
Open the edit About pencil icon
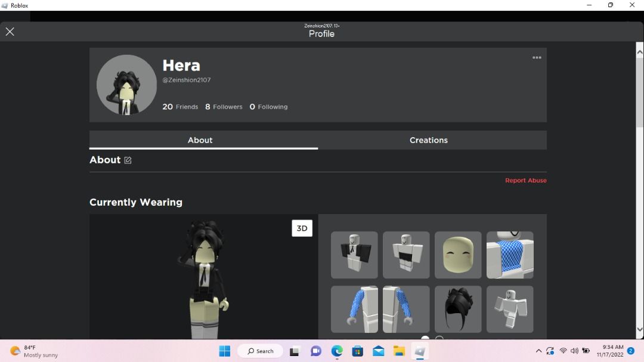127,160
